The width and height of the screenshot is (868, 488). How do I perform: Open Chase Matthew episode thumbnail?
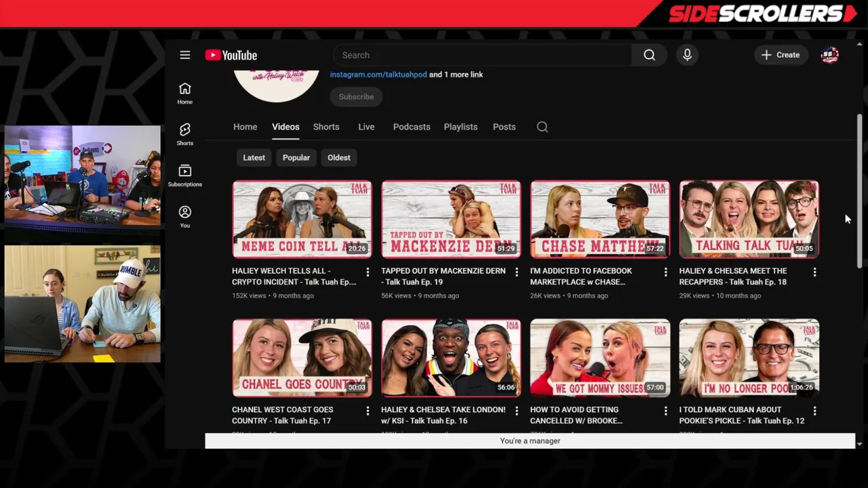coord(600,219)
